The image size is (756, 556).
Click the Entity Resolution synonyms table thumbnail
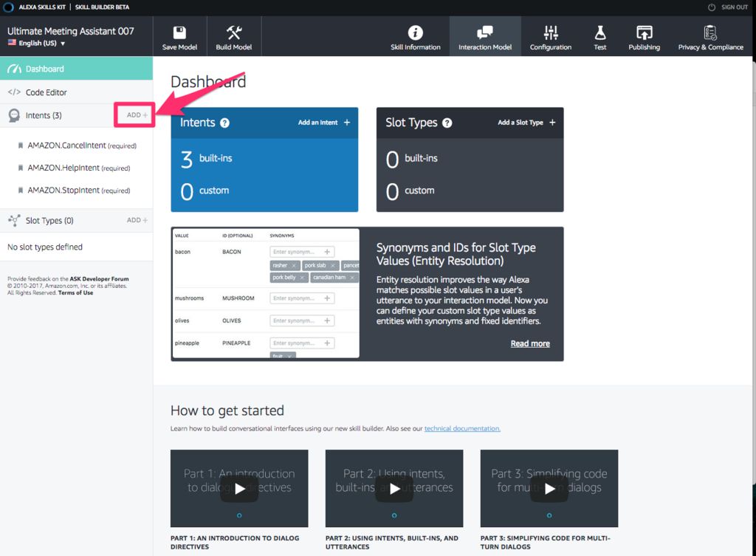pos(266,293)
